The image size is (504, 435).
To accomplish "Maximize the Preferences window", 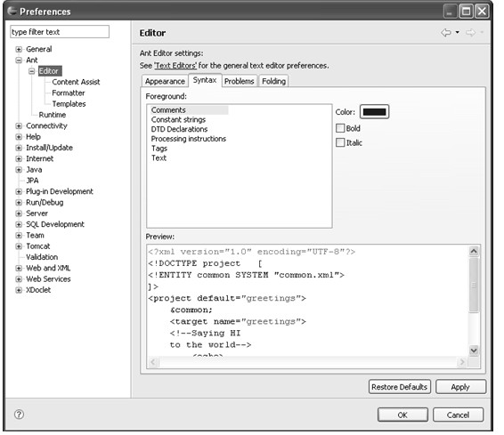I will (x=466, y=12).
